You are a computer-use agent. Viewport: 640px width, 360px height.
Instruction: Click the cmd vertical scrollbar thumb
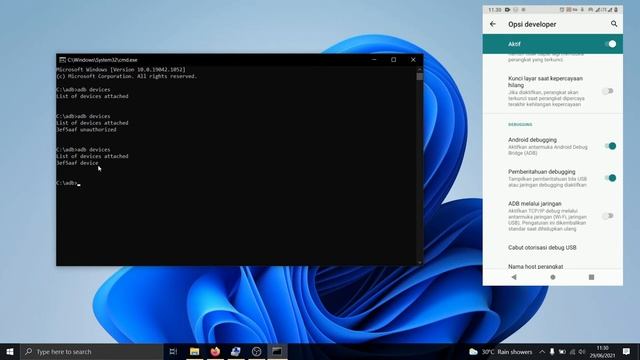coord(420,76)
